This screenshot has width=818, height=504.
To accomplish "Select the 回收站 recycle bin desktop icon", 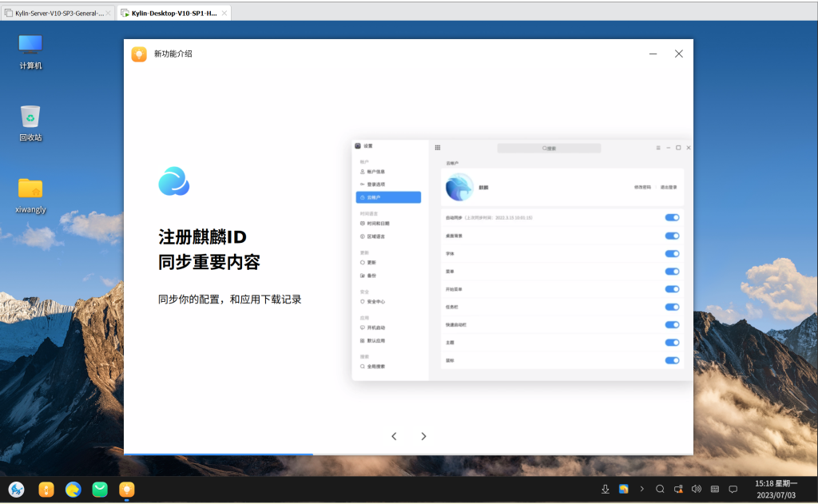I will tap(30, 124).
